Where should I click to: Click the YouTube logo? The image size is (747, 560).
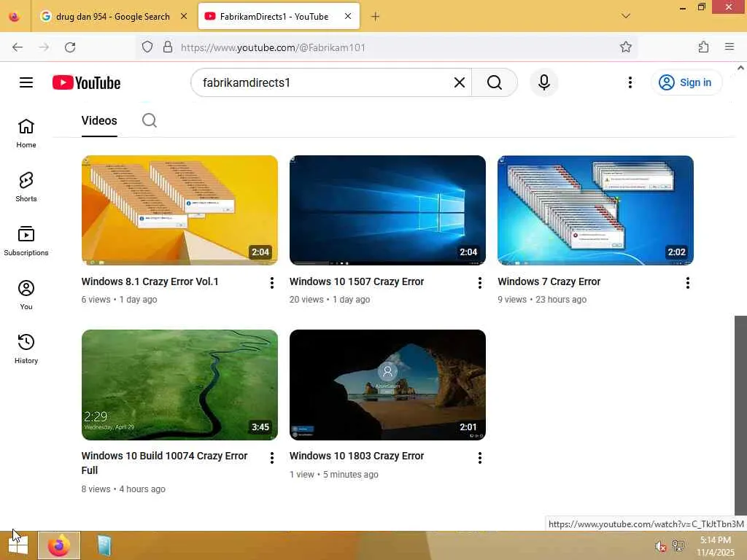pos(86,83)
